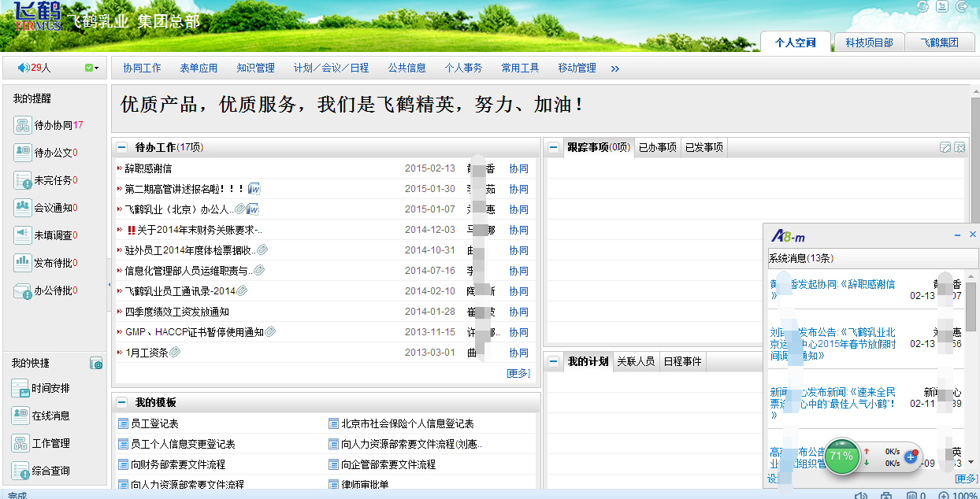Viewport: 980px width, 499px height.
Task: Open 办公待批 office approval icon
Action: pyautogui.click(x=22, y=290)
